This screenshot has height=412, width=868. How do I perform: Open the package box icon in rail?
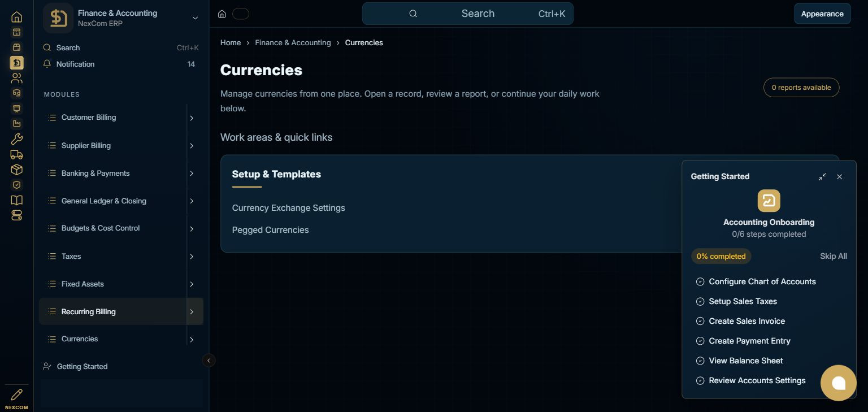17,170
